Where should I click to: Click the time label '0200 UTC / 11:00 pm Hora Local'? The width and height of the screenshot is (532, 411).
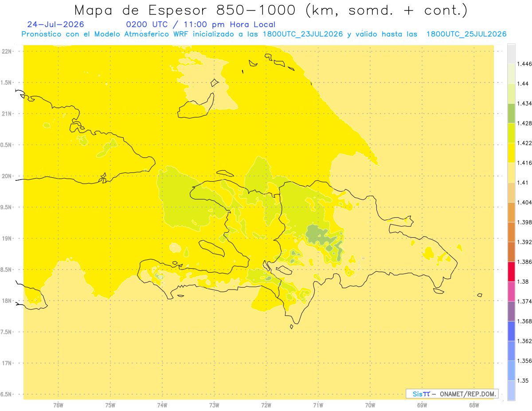(201, 24)
